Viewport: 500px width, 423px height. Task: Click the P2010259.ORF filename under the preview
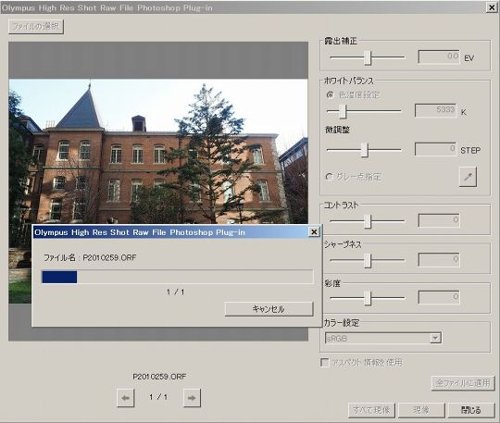159,377
